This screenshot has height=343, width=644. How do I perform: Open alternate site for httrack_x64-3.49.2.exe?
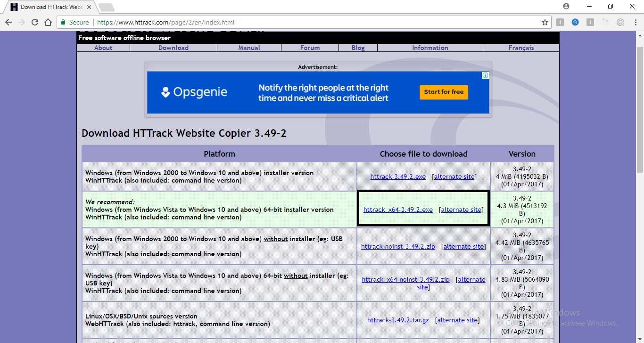coord(461,209)
